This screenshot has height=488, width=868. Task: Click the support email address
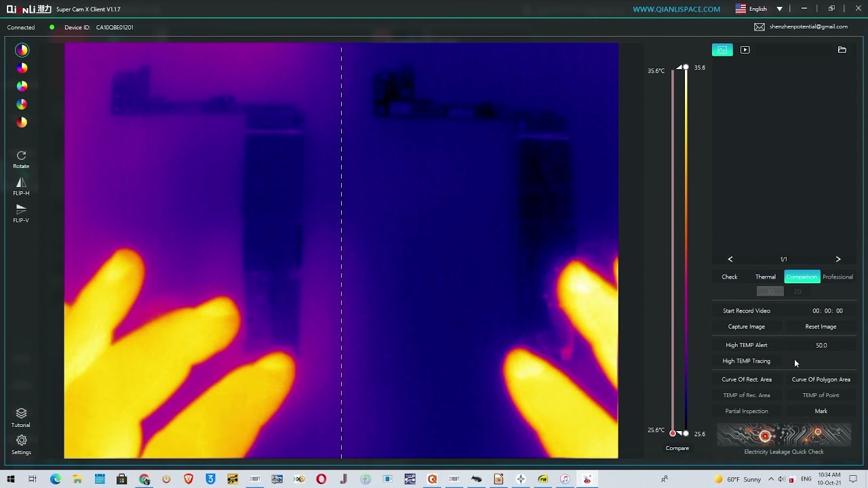tap(808, 27)
